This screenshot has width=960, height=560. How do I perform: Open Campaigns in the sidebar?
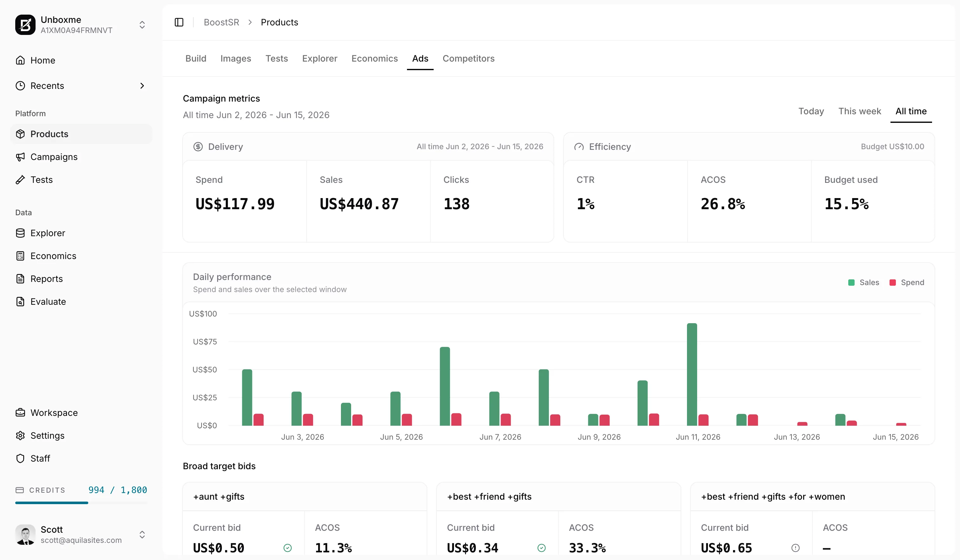tap(81, 157)
